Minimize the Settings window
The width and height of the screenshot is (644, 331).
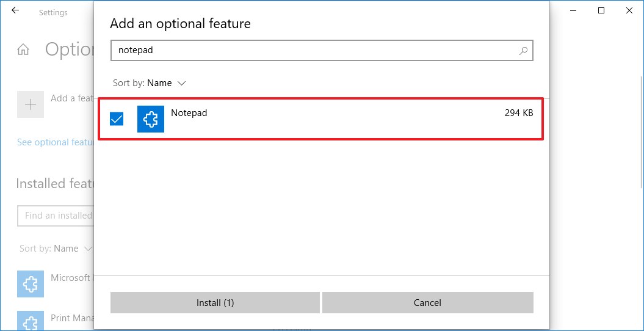(573, 11)
